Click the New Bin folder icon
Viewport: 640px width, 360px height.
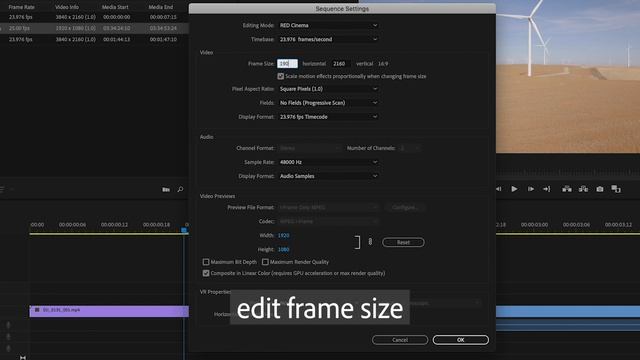point(166,189)
